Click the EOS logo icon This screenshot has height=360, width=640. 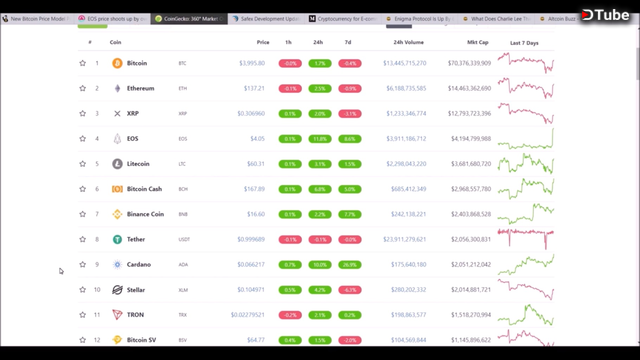[117, 139]
